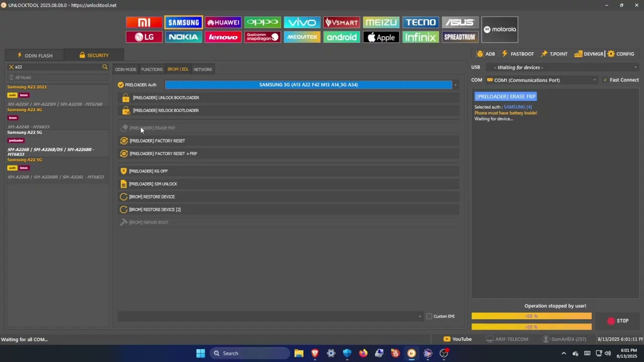The image size is (644, 362).
Task: Expand the Custom EMI file dropdown
Action: click(x=420, y=316)
